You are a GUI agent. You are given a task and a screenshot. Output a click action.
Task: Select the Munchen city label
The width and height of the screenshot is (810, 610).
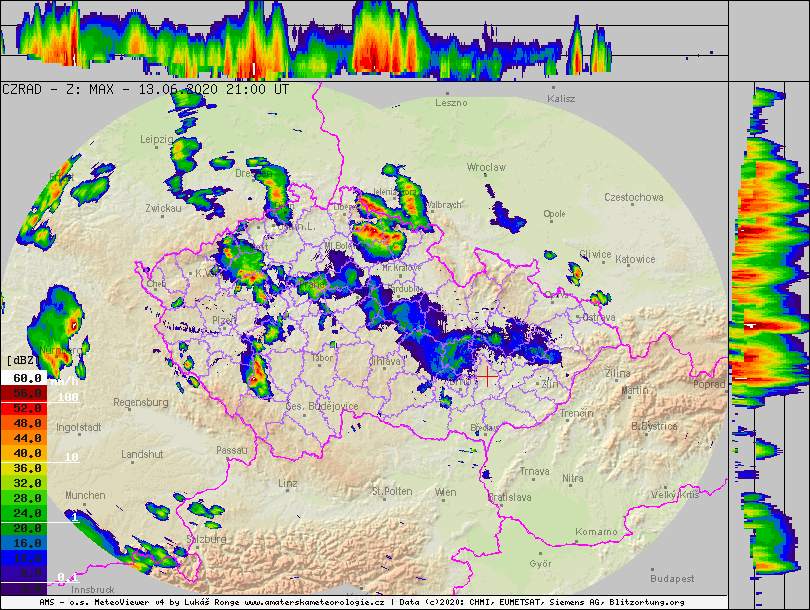pos(85,495)
